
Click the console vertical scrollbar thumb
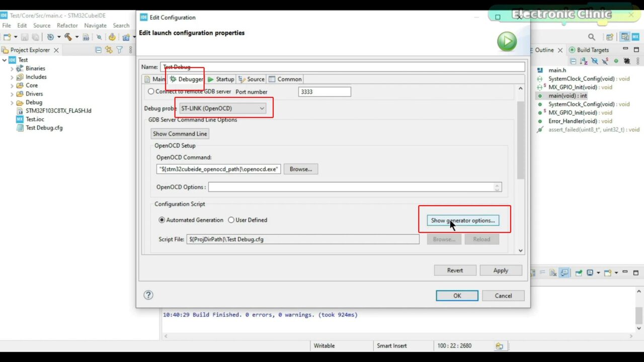click(639, 315)
